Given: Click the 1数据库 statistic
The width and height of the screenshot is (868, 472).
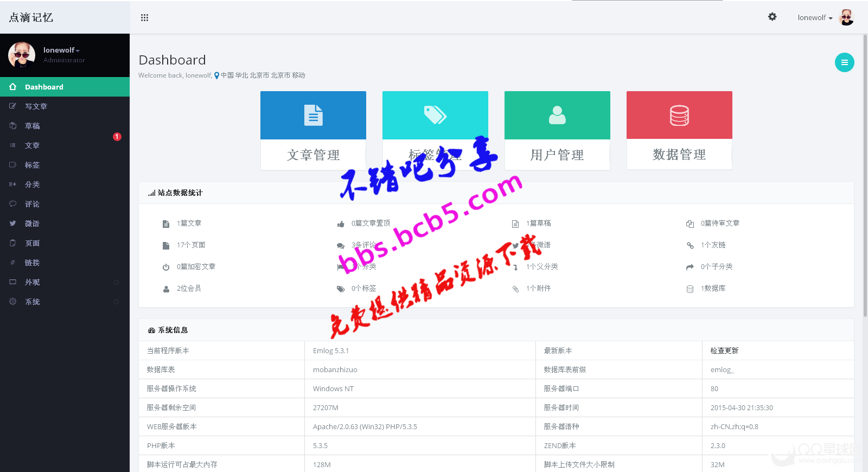Looking at the screenshot, I should coord(713,288).
